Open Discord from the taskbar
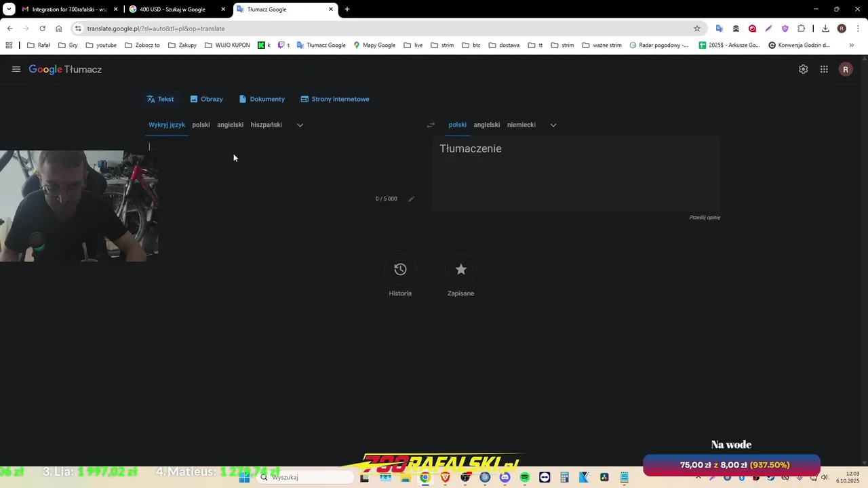Image resolution: width=868 pixels, height=488 pixels. coord(505,477)
